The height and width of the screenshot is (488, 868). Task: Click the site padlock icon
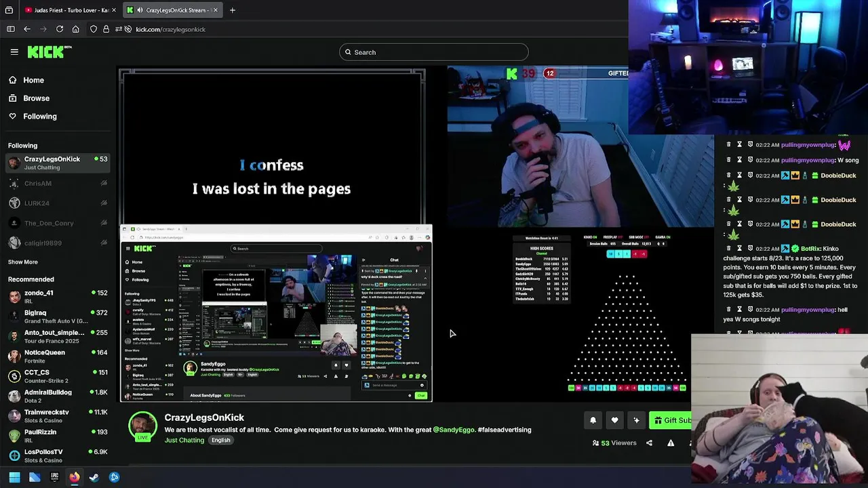[x=106, y=29]
